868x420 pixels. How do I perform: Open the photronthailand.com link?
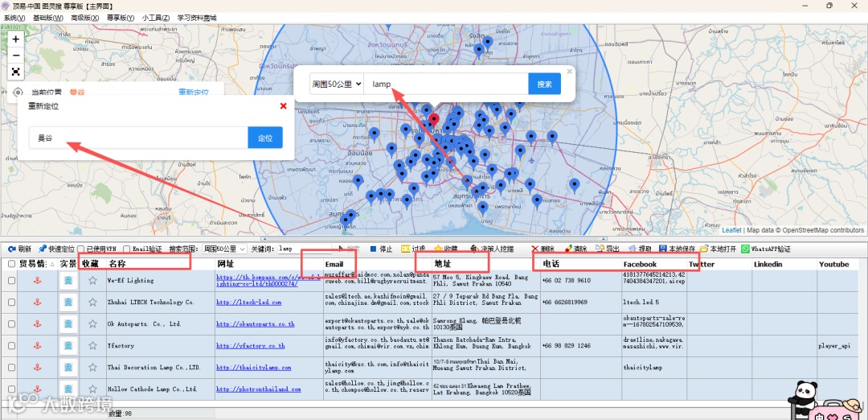point(259,389)
